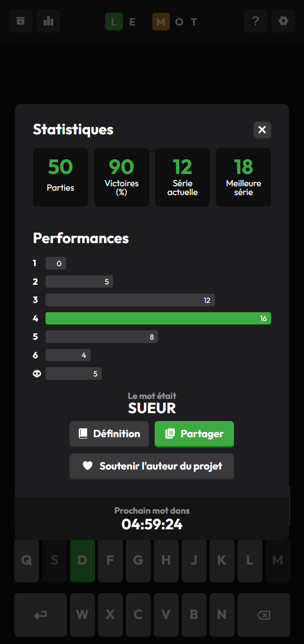Click the Parties statistic box
Screen dimensions: 304x644
tap(60, 177)
